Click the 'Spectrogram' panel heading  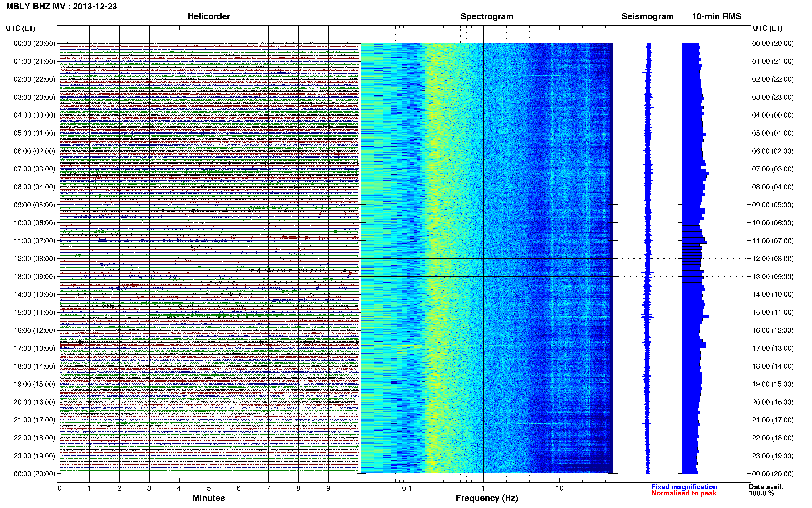[487, 16]
